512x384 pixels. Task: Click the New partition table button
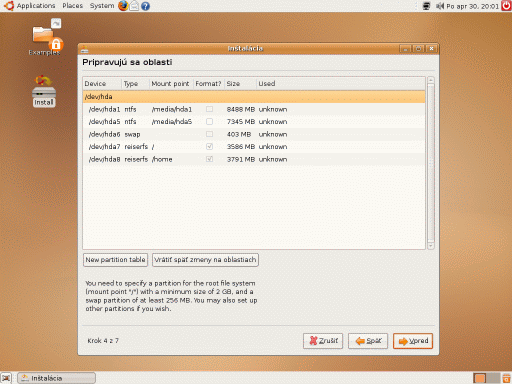coord(115,260)
